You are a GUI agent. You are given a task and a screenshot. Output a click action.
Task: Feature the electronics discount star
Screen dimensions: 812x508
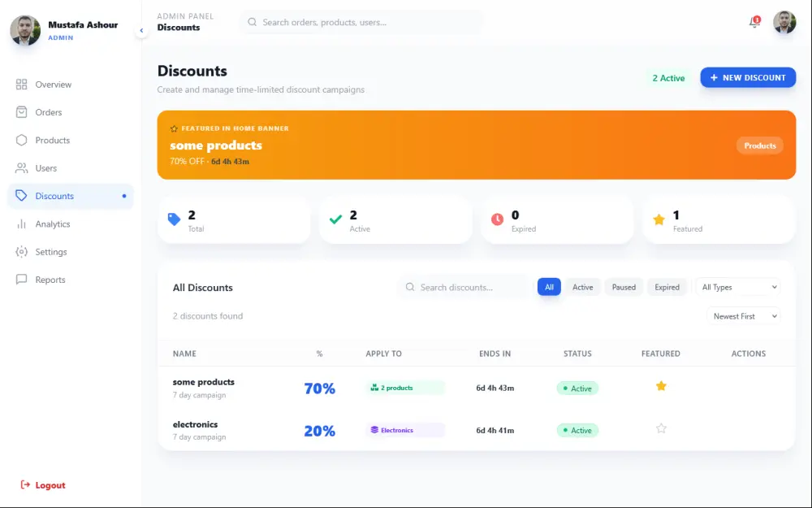click(661, 428)
